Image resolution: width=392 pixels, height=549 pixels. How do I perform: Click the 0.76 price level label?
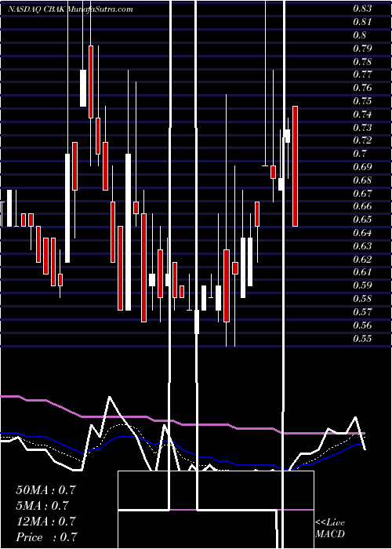[x=362, y=88]
